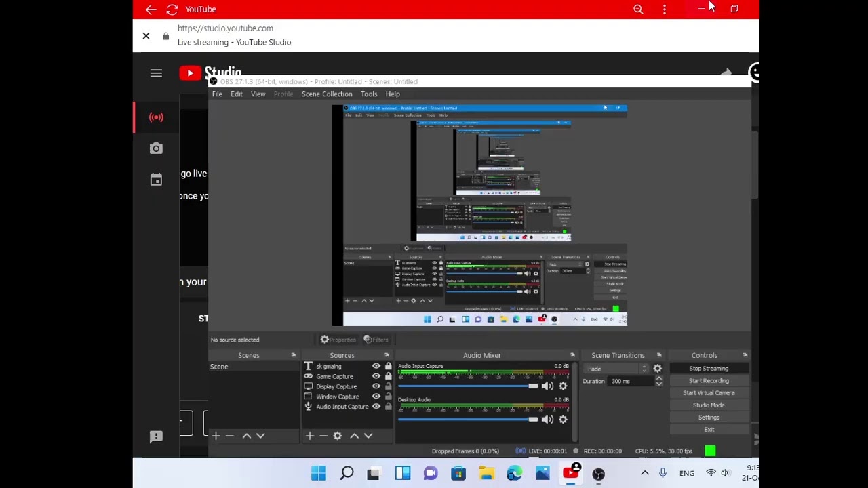Open search in the YouTube app's title bar
Viewport: 868px width, 488px height.
[638, 9]
